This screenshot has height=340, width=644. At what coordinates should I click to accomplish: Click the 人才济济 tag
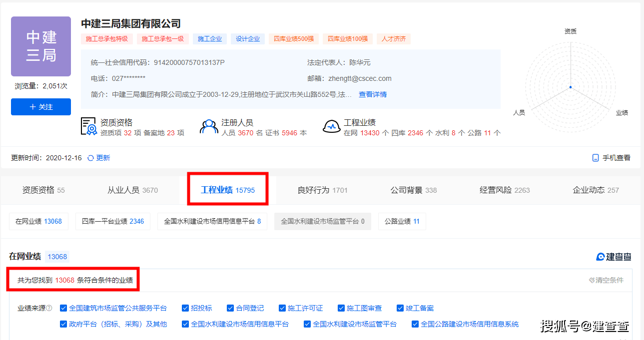pyautogui.click(x=394, y=39)
